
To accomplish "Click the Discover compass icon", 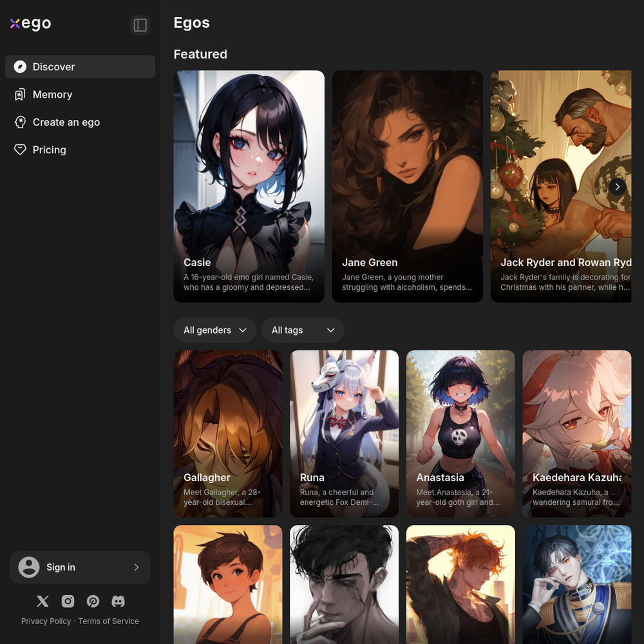I will point(20,66).
